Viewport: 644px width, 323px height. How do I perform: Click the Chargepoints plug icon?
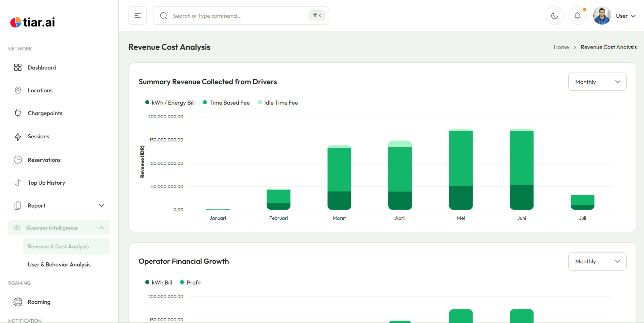[x=18, y=113]
